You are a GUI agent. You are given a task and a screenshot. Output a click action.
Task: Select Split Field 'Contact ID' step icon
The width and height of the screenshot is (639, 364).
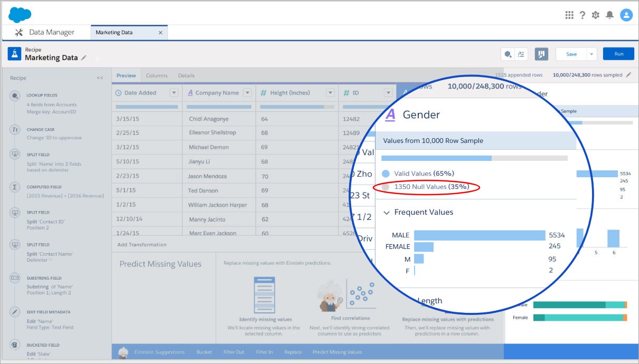click(x=15, y=213)
